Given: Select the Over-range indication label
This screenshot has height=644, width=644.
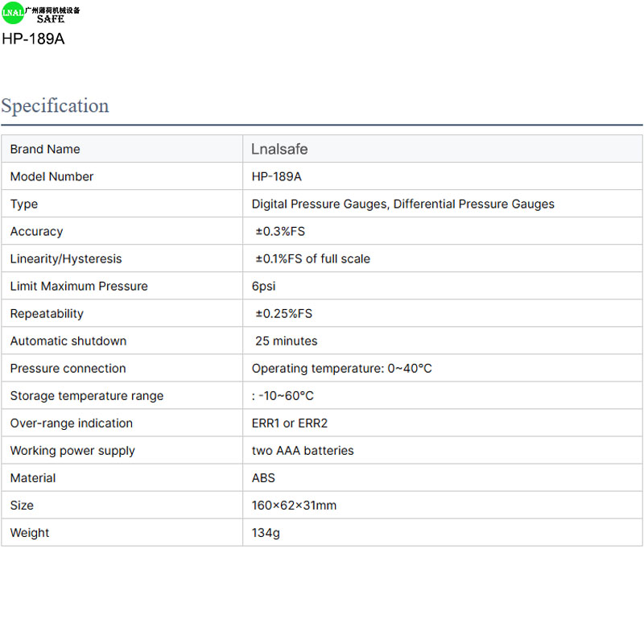Looking at the screenshot, I should tap(72, 423).
